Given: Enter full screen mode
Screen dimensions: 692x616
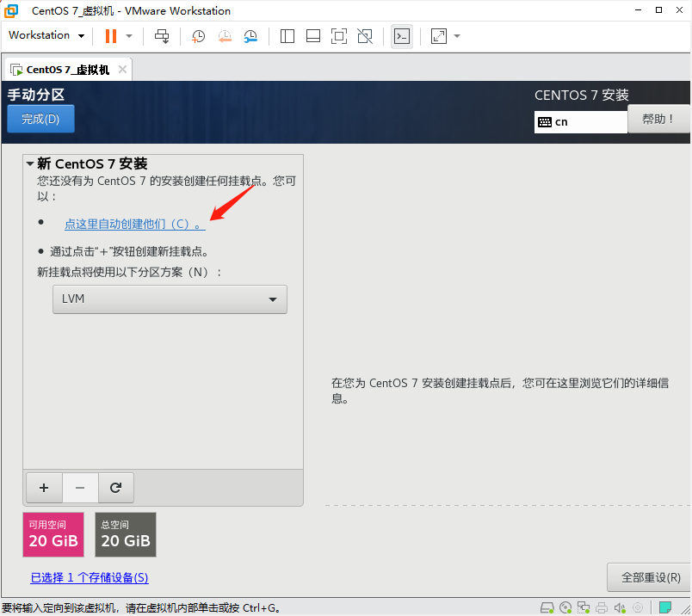Looking at the screenshot, I should [339, 36].
